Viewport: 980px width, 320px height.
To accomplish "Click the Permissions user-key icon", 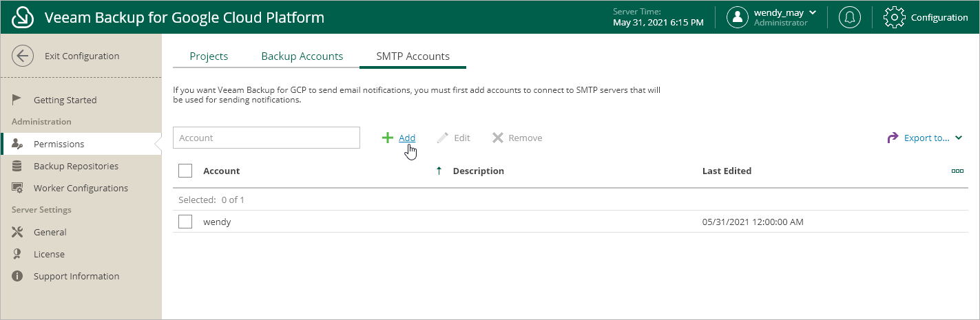I will [x=18, y=144].
